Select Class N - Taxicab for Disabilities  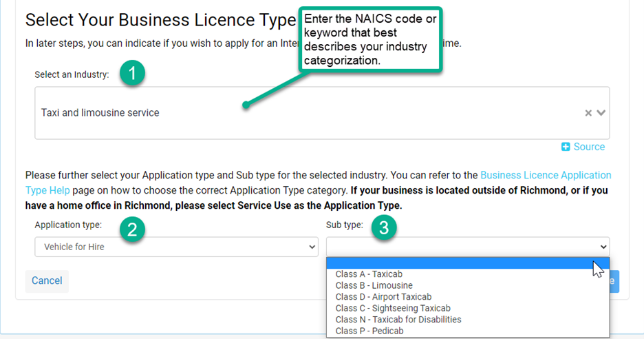[x=398, y=320]
